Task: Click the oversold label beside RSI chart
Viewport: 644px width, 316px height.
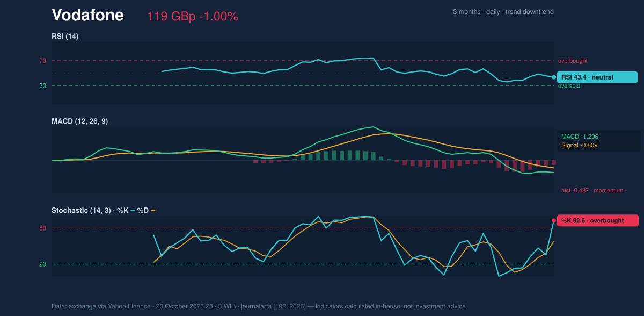Action: pos(570,85)
